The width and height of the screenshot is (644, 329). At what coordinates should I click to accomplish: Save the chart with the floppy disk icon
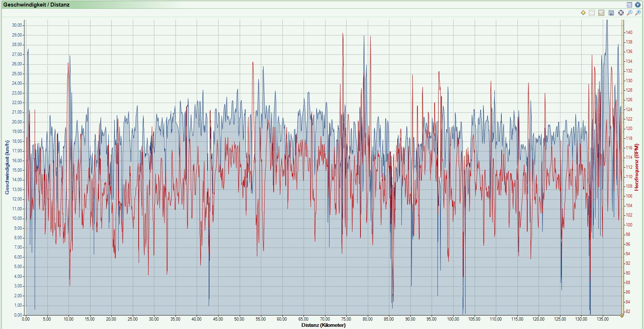click(611, 13)
